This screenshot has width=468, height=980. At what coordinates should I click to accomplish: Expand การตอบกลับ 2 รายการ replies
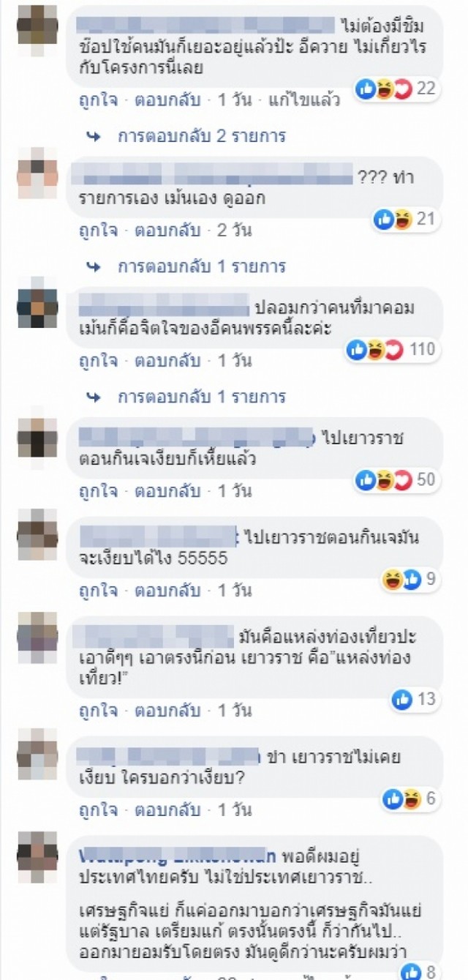point(185,136)
